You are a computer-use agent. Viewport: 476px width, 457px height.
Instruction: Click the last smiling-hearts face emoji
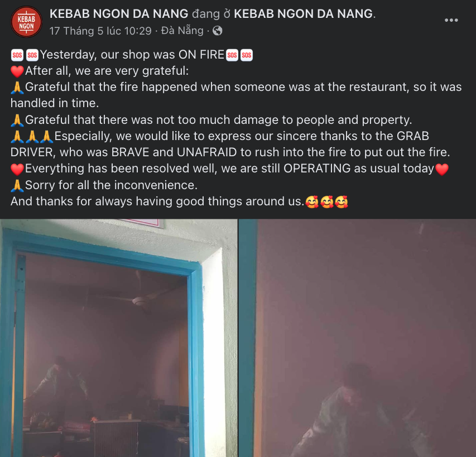click(x=342, y=202)
